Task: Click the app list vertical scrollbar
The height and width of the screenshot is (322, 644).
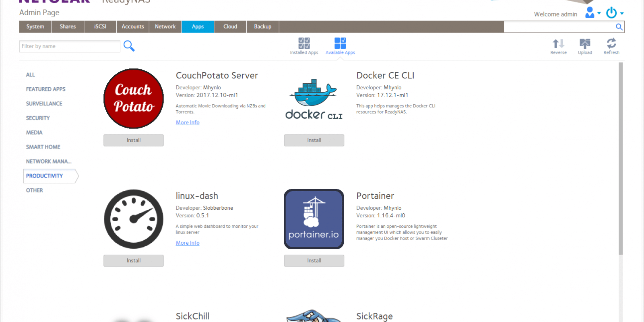Action: [x=621, y=159]
